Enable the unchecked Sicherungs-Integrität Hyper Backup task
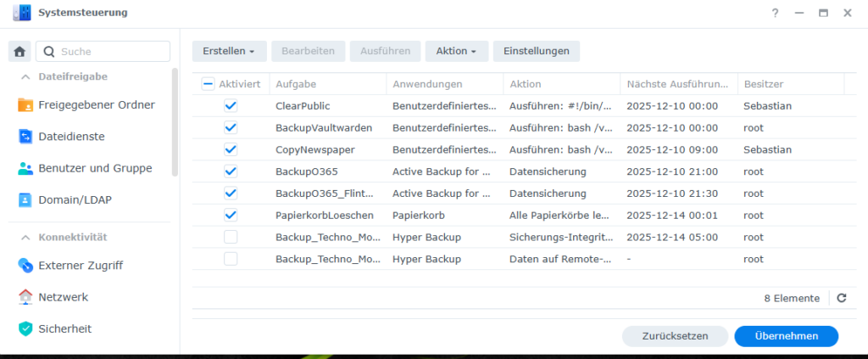Image resolution: width=868 pixels, height=359 pixels. point(231,237)
